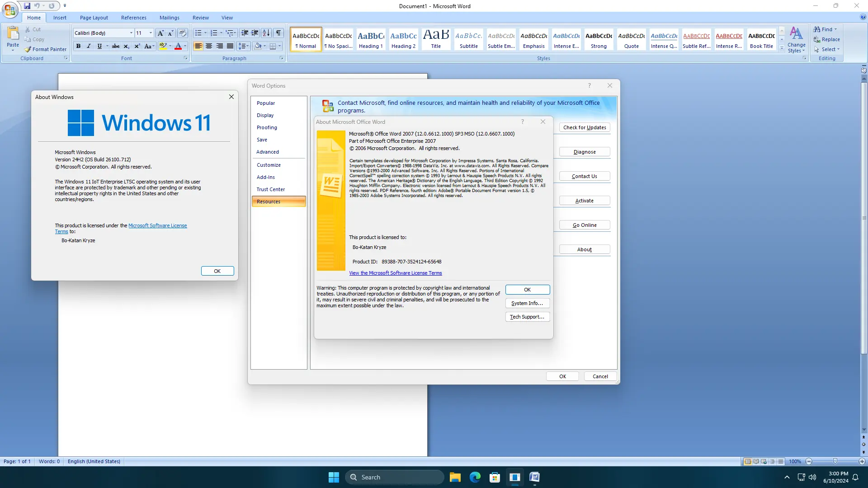The height and width of the screenshot is (488, 868).
Task: Toggle Bold formatting
Action: (x=78, y=46)
